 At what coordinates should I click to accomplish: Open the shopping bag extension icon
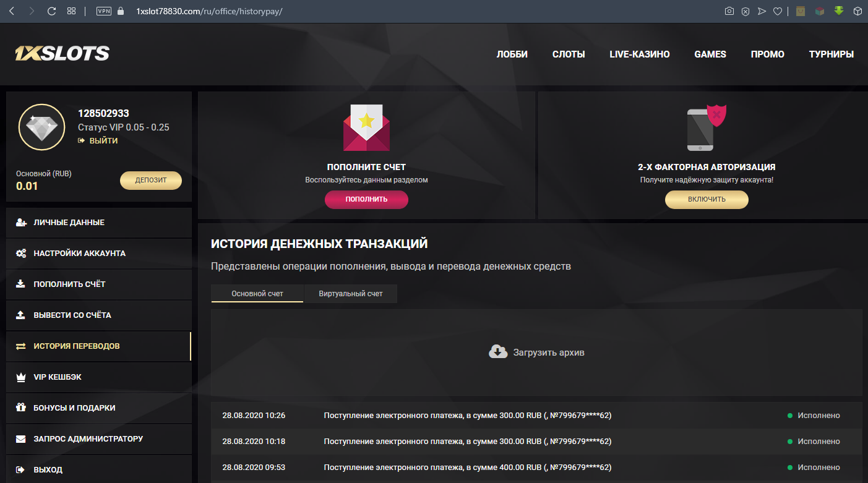801,11
